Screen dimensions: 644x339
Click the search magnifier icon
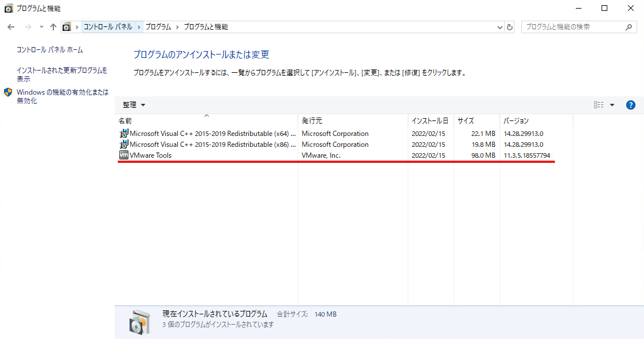pos(629,27)
